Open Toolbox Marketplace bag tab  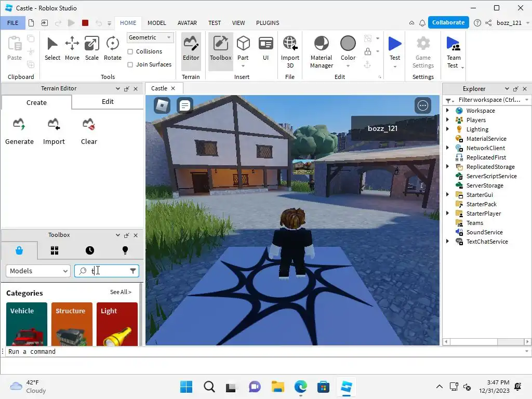tap(19, 250)
